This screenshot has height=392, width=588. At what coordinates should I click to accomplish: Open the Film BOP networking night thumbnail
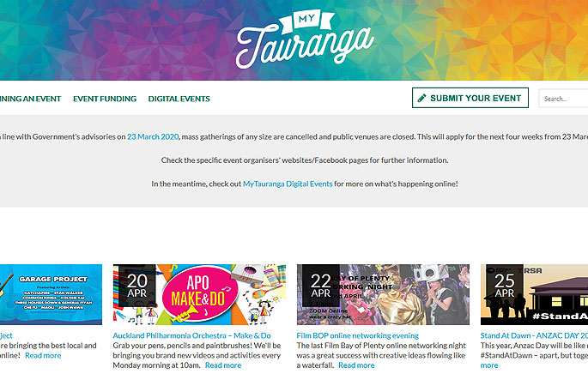pyautogui.click(x=383, y=294)
